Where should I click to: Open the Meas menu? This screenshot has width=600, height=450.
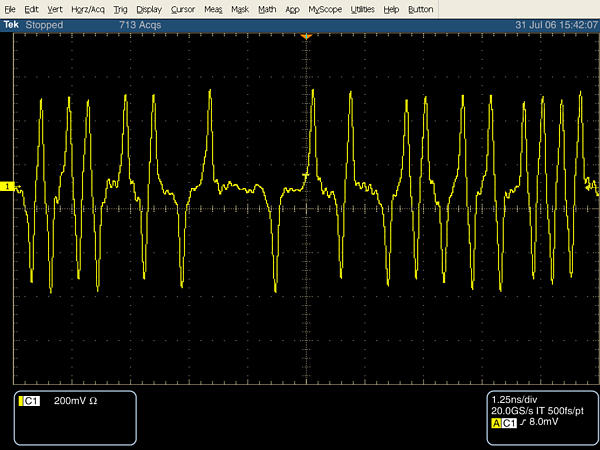(213, 8)
